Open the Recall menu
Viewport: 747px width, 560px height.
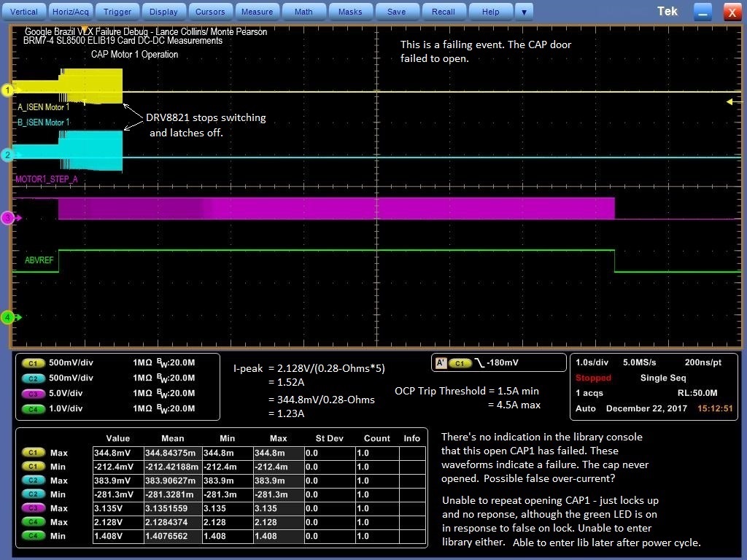tap(443, 12)
